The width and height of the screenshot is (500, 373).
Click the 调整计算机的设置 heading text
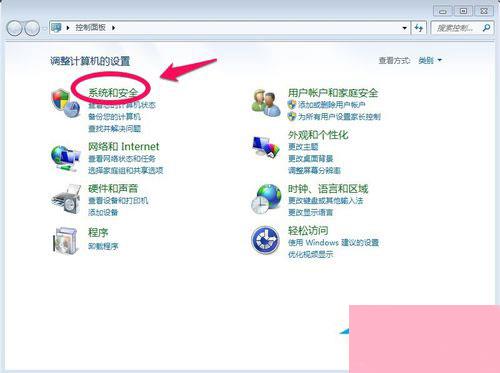[x=90, y=61]
